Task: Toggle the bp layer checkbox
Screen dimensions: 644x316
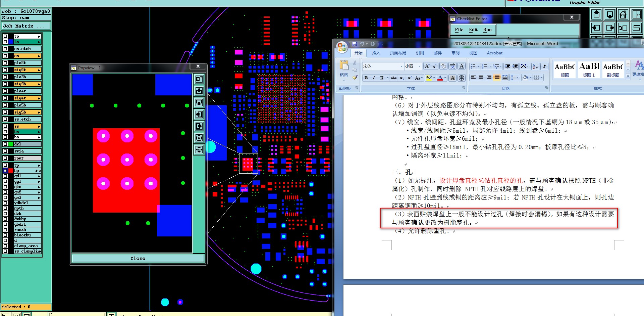Action: pyautogui.click(x=5, y=171)
